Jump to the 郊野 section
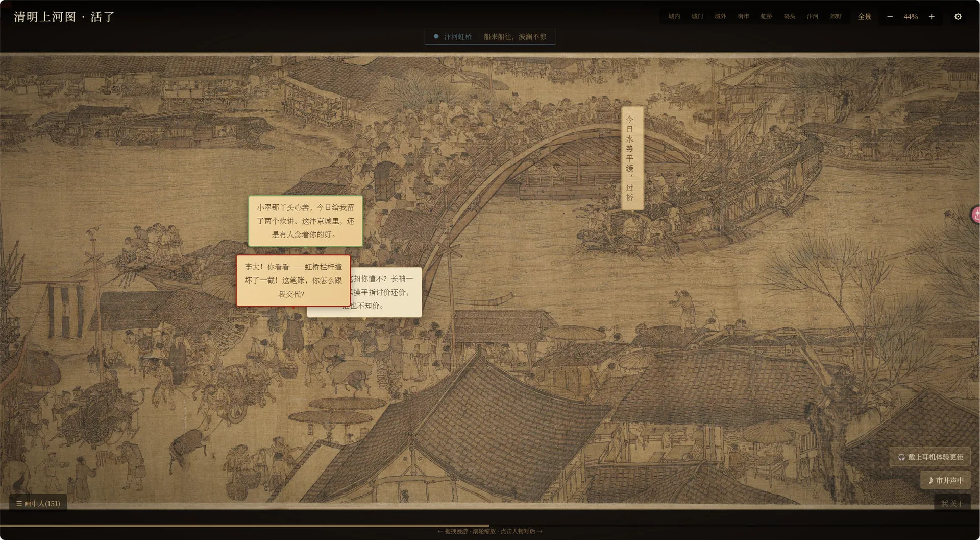Image resolution: width=980 pixels, height=540 pixels. pyautogui.click(x=836, y=16)
